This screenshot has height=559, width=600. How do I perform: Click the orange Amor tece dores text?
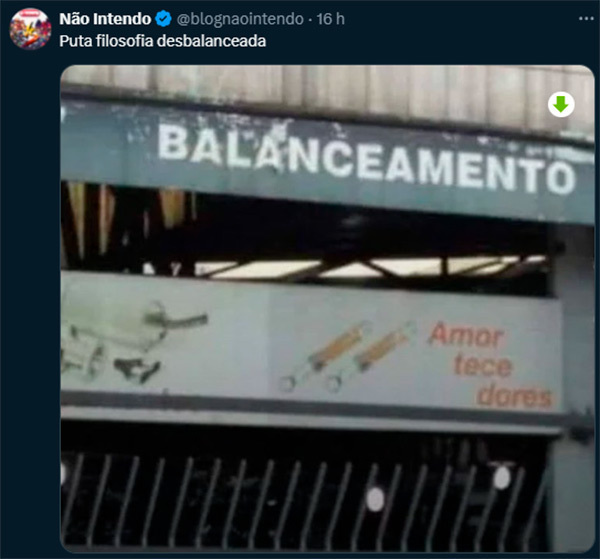(x=490, y=365)
